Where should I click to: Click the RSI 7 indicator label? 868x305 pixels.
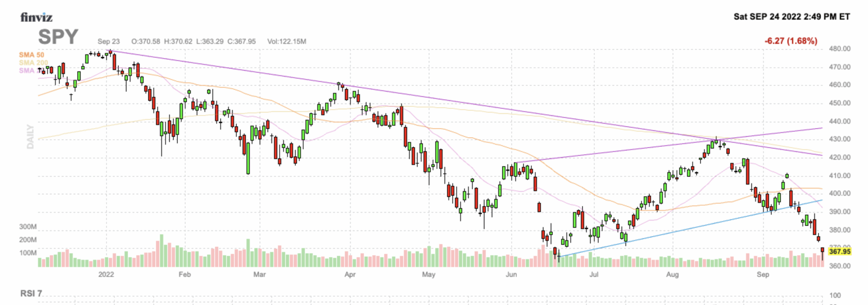pos(31,293)
